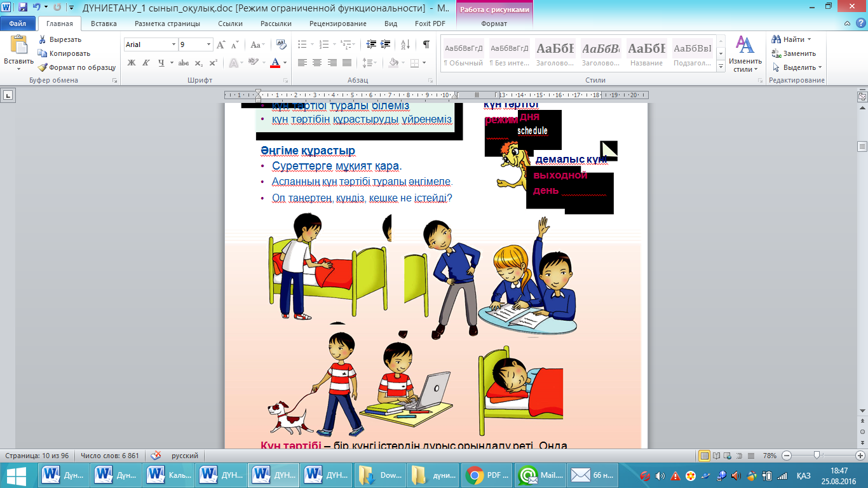Align text to the right
Image resolution: width=868 pixels, height=488 pixels.
click(332, 63)
